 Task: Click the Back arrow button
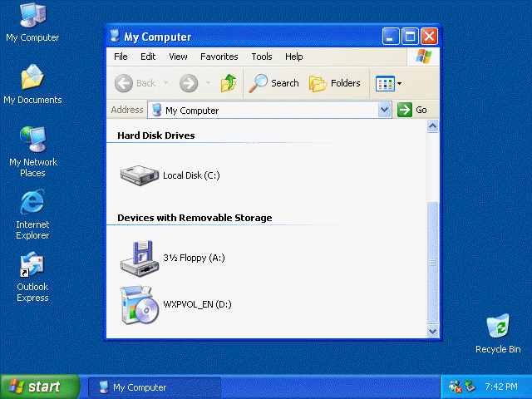(x=124, y=83)
